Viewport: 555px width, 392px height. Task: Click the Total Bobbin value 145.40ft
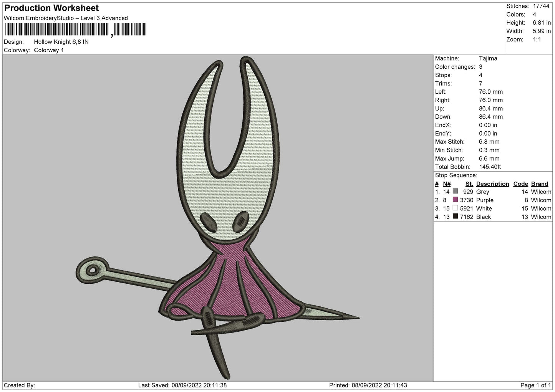[x=490, y=167]
